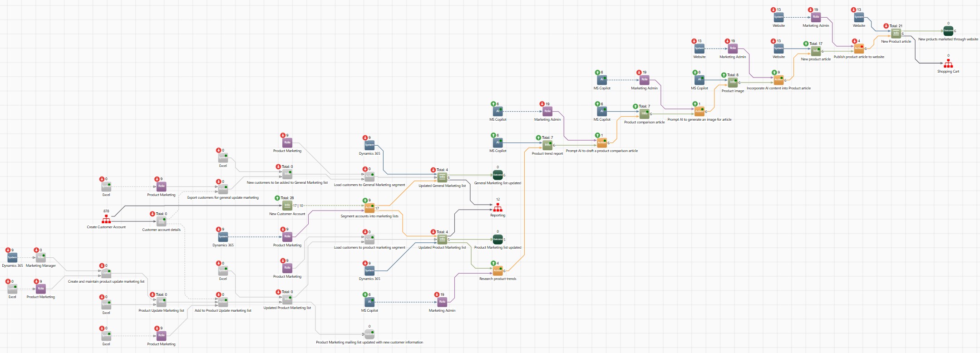Click the Updated General Marketing list node
Viewport: 980px width, 353px height.
click(x=442, y=177)
